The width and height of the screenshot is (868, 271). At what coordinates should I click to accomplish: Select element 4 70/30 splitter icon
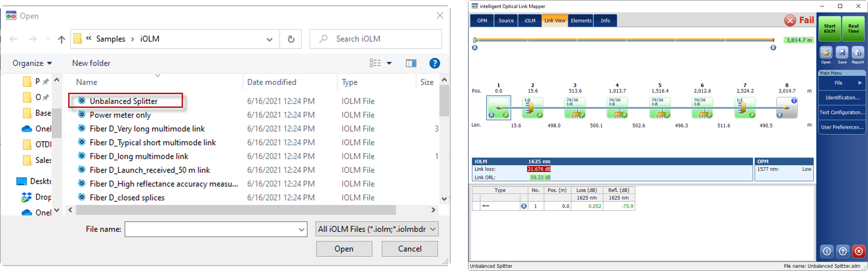(x=617, y=107)
